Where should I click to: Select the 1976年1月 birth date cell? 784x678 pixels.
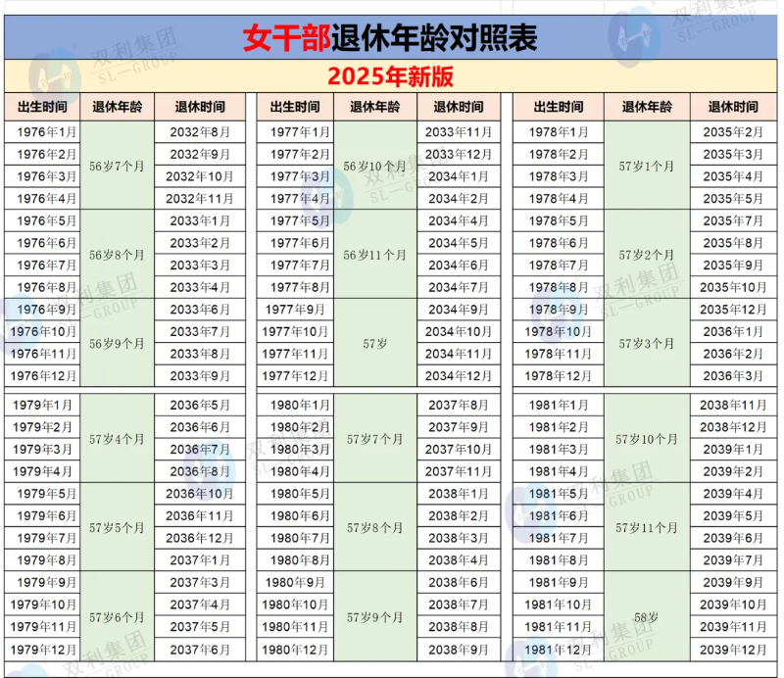click(x=42, y=130)
